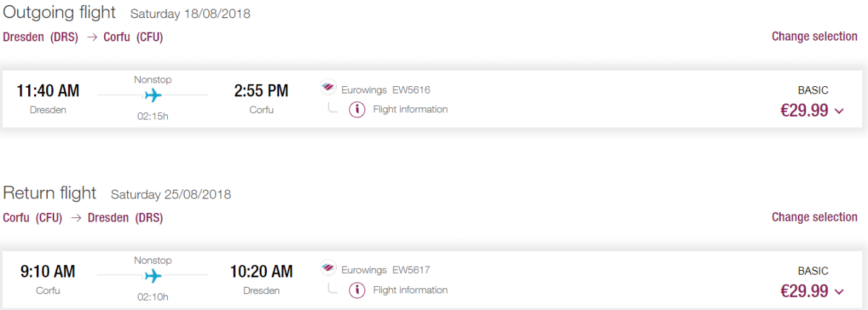Screen dimensions: 868x310
Task: Open Flight information for EW5617
Action: point(410,290)
